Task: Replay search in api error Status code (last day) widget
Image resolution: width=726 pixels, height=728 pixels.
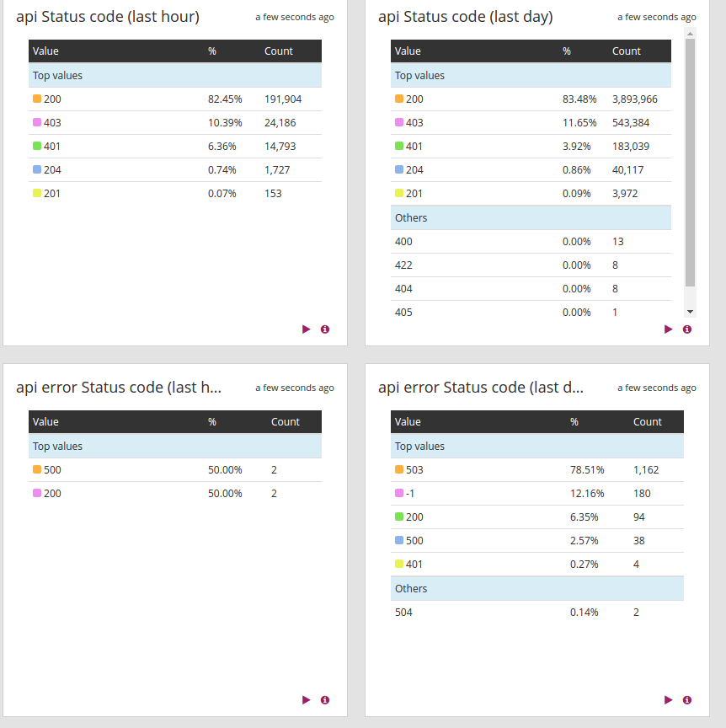Action: tap(669, 700)
